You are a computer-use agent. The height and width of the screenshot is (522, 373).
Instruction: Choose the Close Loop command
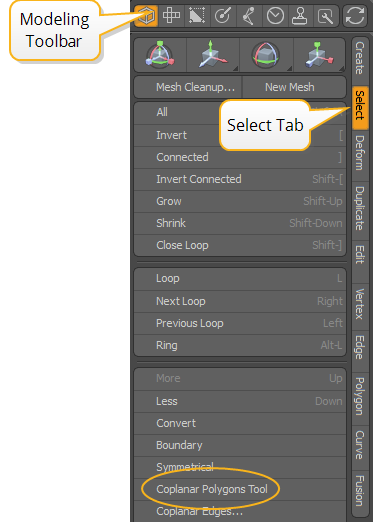point(240,245)
